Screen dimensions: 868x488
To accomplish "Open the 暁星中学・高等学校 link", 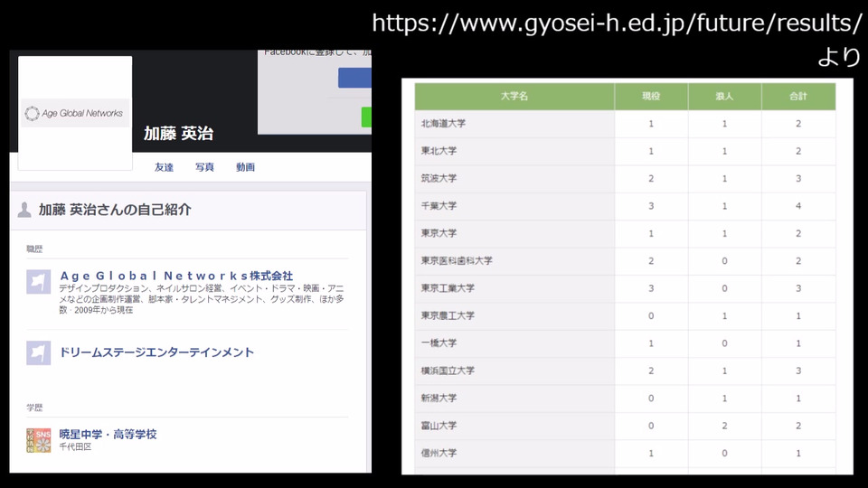I will (108, 435).
